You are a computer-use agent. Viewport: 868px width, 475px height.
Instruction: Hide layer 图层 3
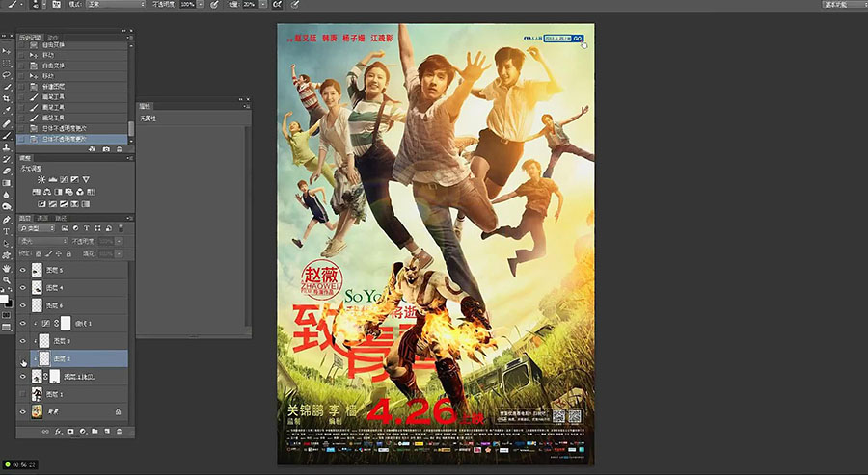23,341
